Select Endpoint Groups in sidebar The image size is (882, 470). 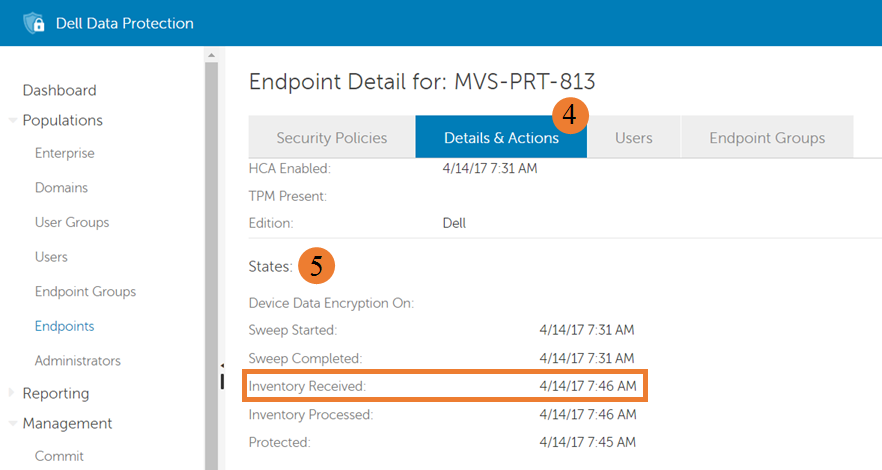pos(85,291)
